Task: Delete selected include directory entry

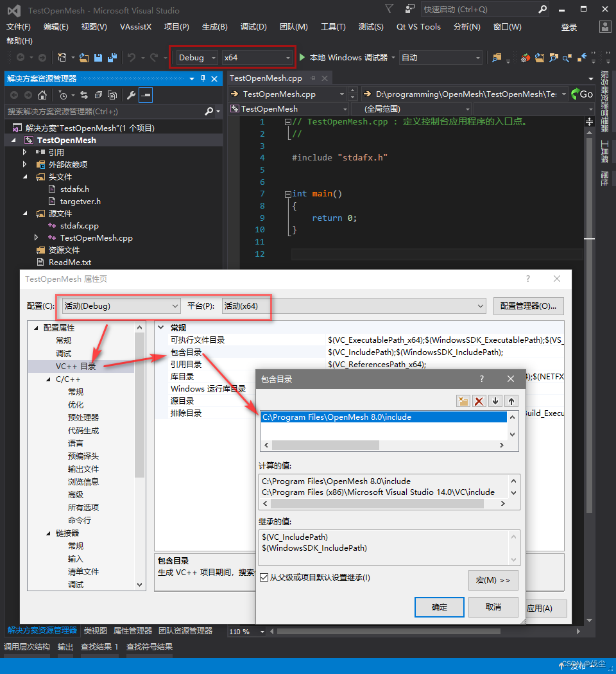Action: coord(479,401)
